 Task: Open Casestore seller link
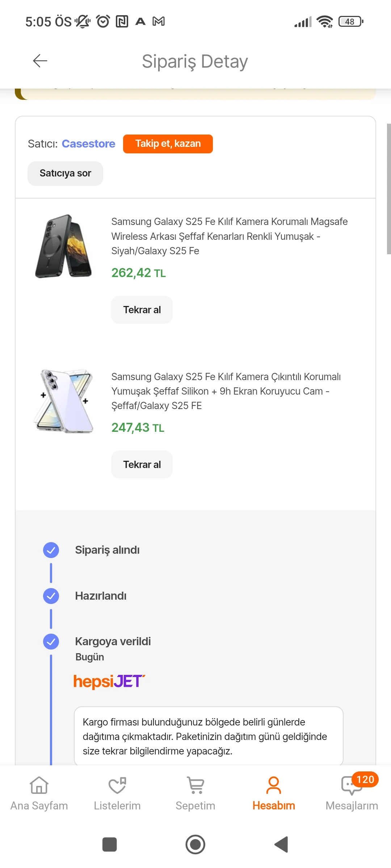click(x=88, y=144)
